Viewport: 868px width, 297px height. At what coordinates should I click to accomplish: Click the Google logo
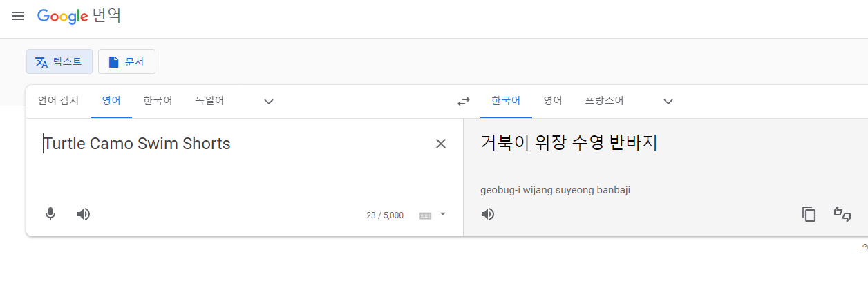click(x=62, y=17)
